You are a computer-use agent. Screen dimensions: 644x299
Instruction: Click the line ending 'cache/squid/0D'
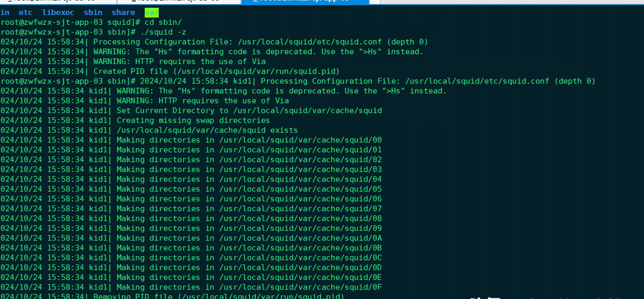click(191, 267)
